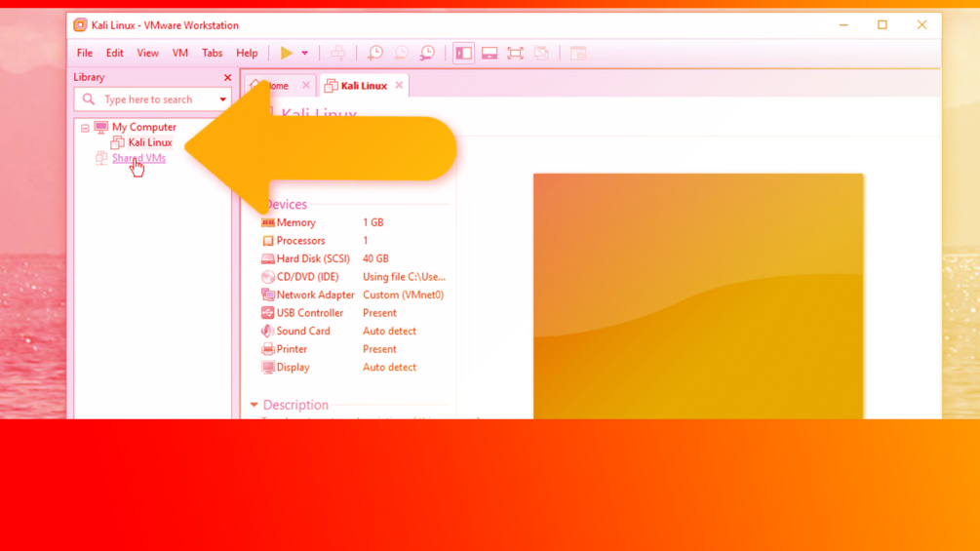Image resolution: width=980 pixels, height=551 pixels.
Task: Collapse the Description section
Action: (254, 405)
